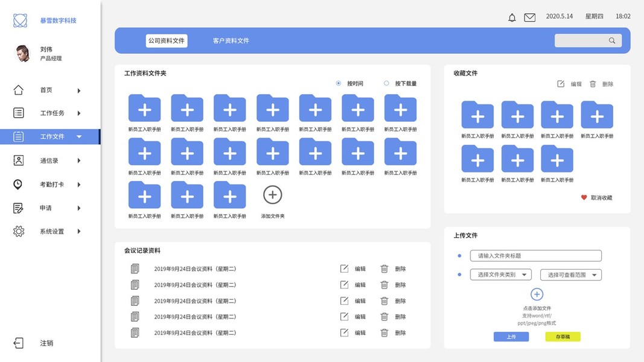644x362 pixels.
Task: Expand the 通信录 menu arrow
Action: click(x=79, y=161)
